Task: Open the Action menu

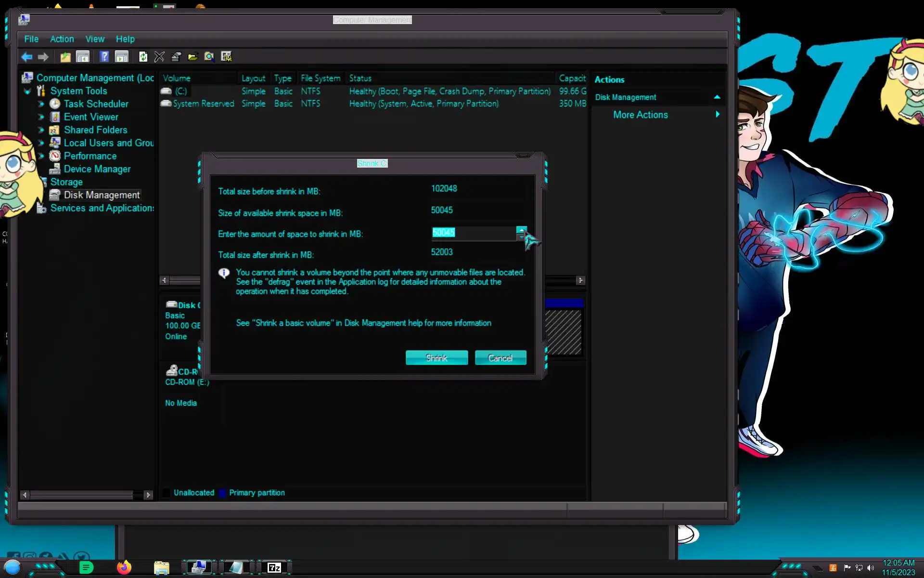Action: pos(62,39)
